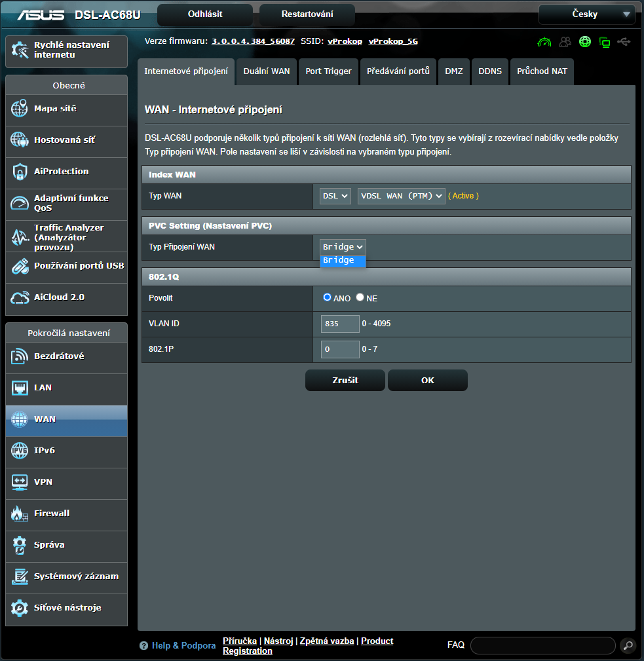Click the USB status icon in header
Image resolution: width=644 pixels, height=661 pixels.
[624, 42]
